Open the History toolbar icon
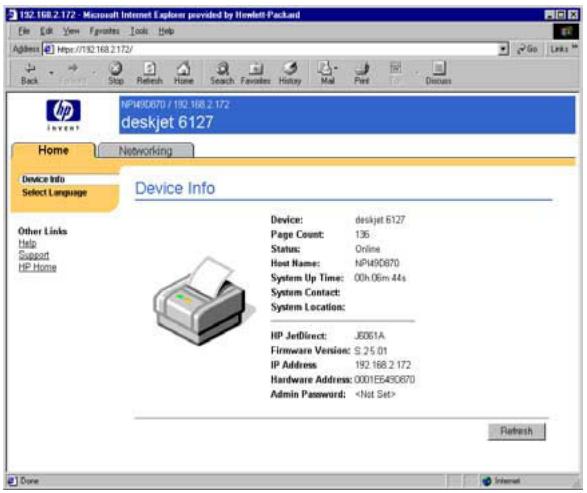 [x=290, y=68]
